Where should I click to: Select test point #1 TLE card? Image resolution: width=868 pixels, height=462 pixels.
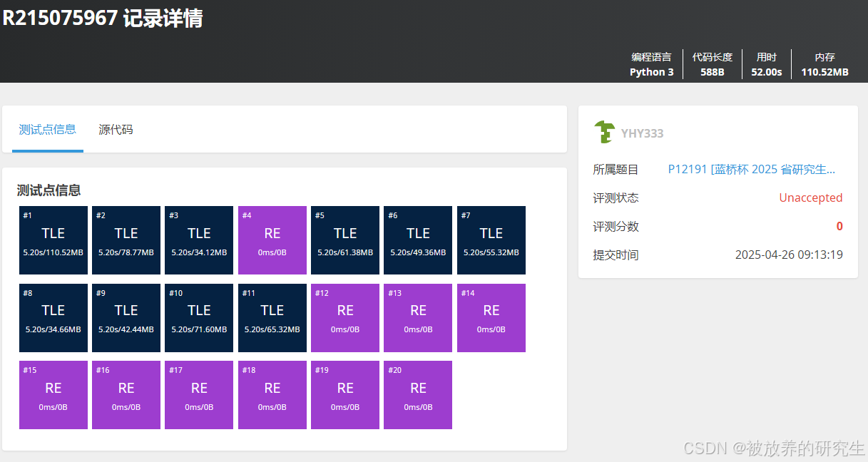[53, 240]
